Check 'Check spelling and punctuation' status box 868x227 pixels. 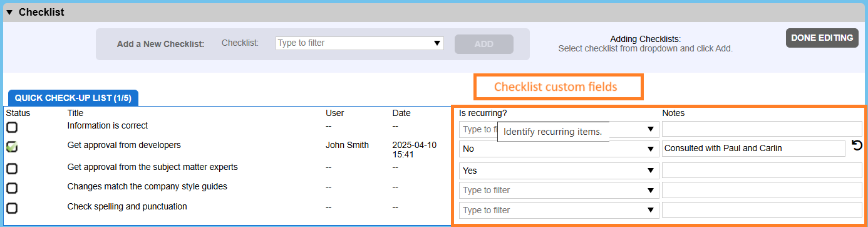pos(12,208)
